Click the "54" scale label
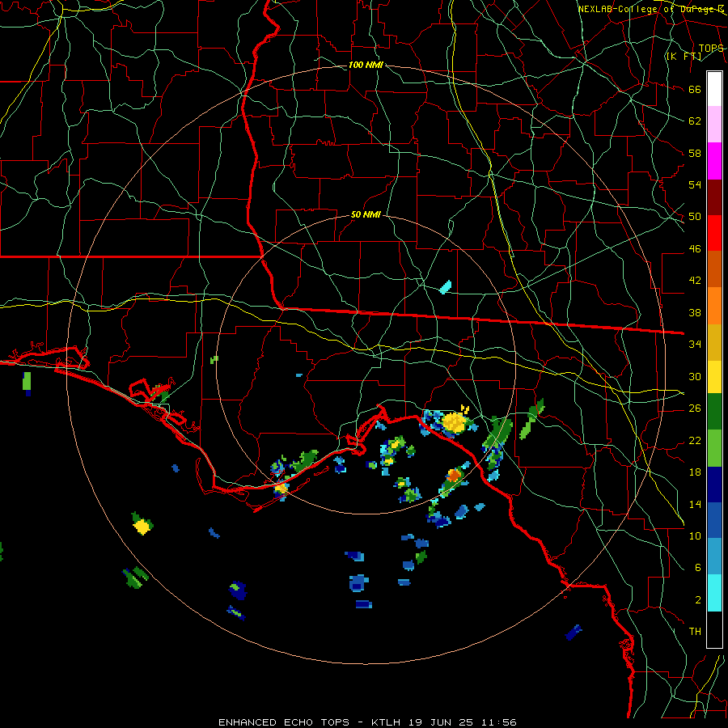Screen dimensions: 728x728 coord(695,184)
